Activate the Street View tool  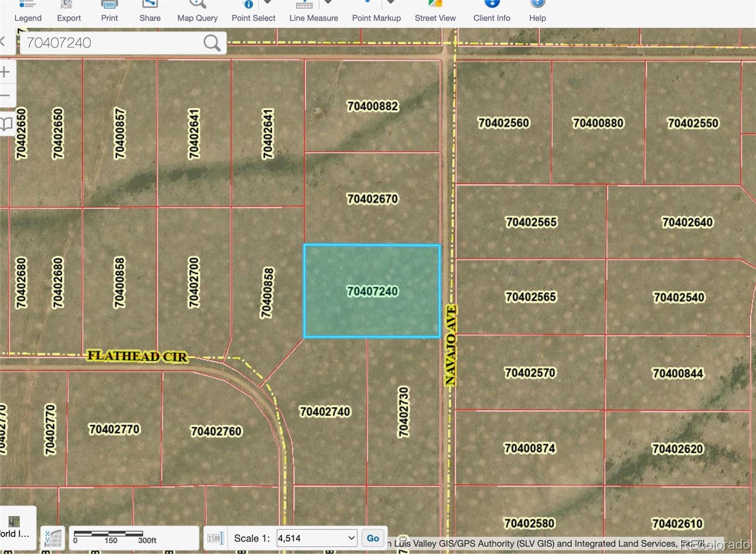(435, 12)
